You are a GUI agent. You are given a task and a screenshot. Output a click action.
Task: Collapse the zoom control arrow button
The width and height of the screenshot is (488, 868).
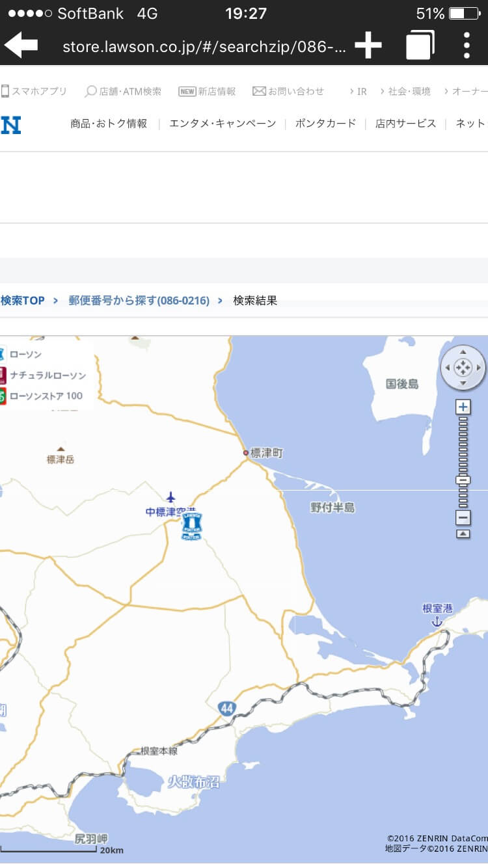coord(463,534)
